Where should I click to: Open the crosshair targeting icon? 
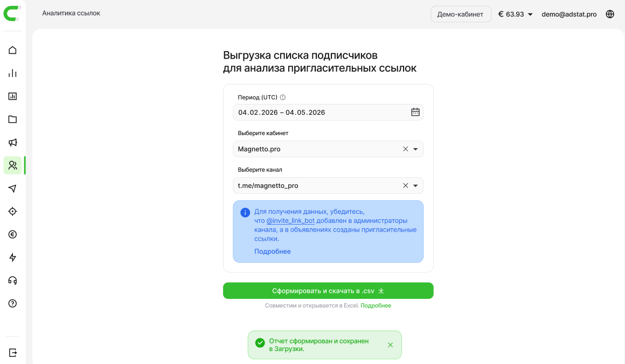pyautogui.click(x=12, y=212)
